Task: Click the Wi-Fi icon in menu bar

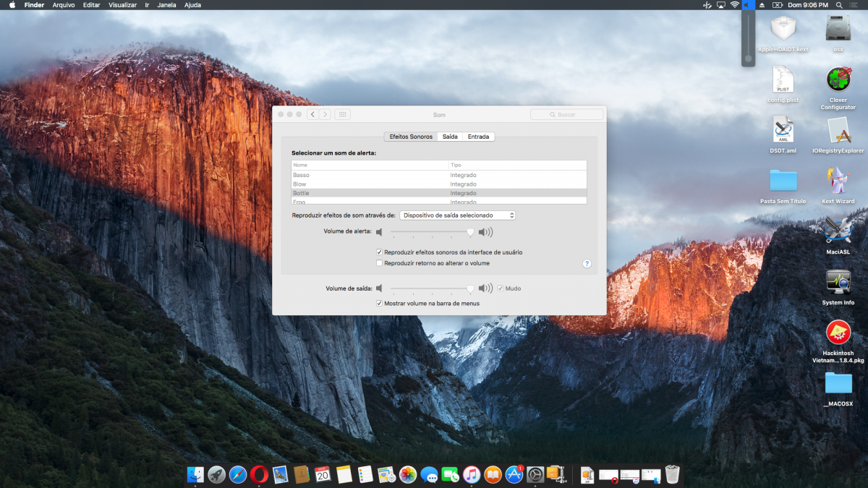Action: click(x=734, y=5)
